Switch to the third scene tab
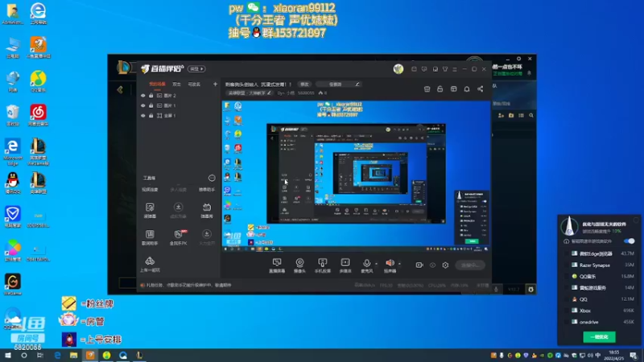 point(194,84)
